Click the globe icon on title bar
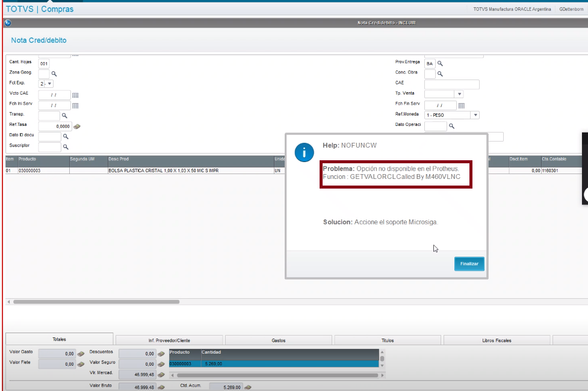Image resolution: width=588 pixels, height=391 pixels. pyautogui.click(x=7, y=23)
